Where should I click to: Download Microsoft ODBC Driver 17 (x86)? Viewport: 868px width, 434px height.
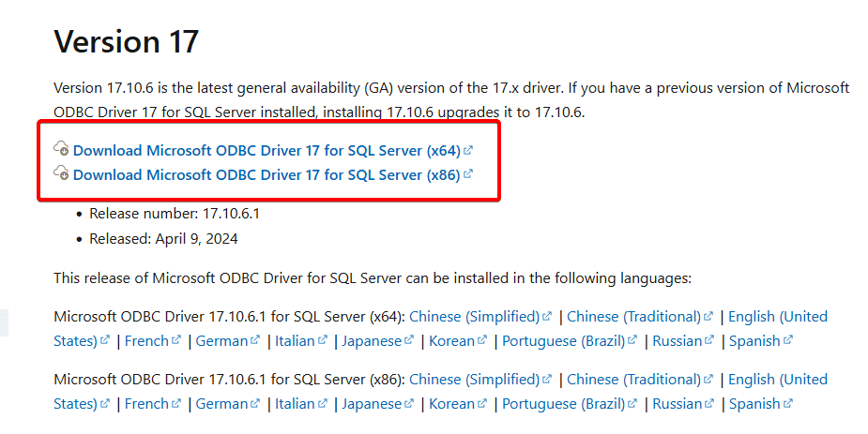266,174
